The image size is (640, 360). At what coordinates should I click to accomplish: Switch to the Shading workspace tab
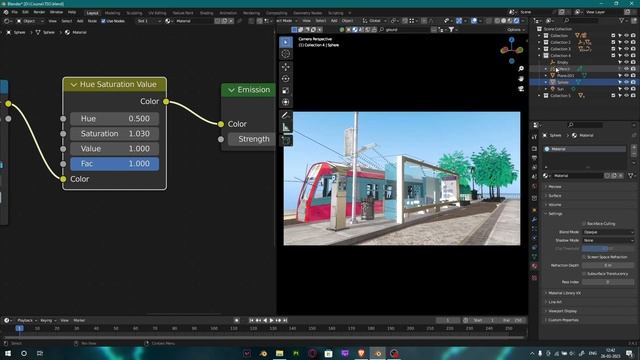206,13
